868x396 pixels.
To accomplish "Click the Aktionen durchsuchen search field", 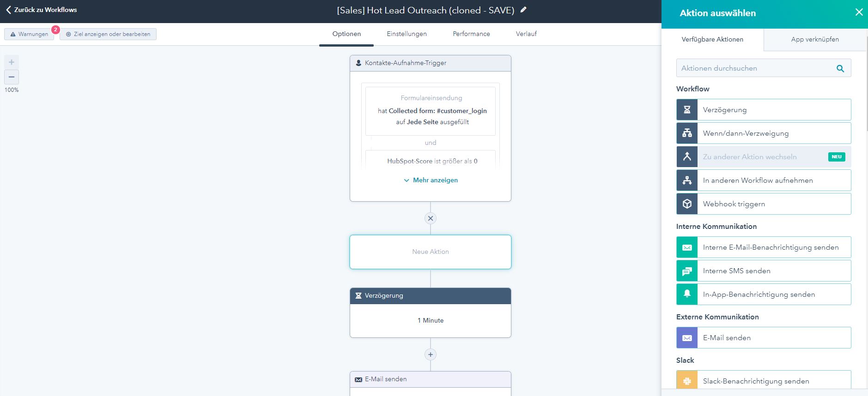I will (x=755, y=68).
